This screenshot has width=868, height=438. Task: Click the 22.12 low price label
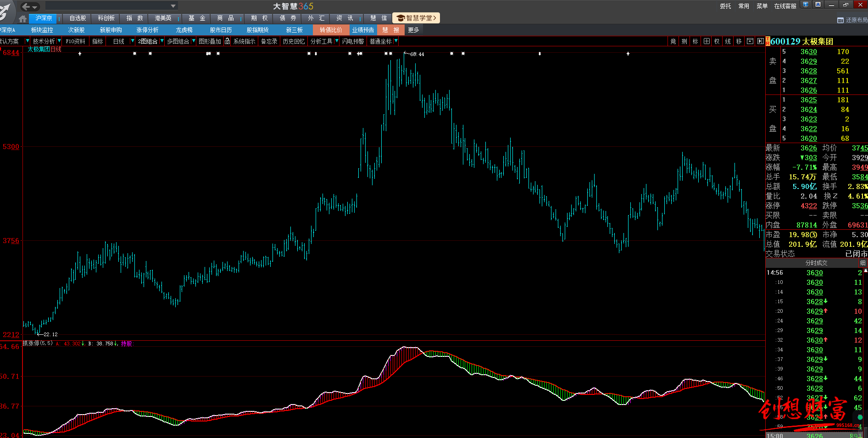[50, 334]
